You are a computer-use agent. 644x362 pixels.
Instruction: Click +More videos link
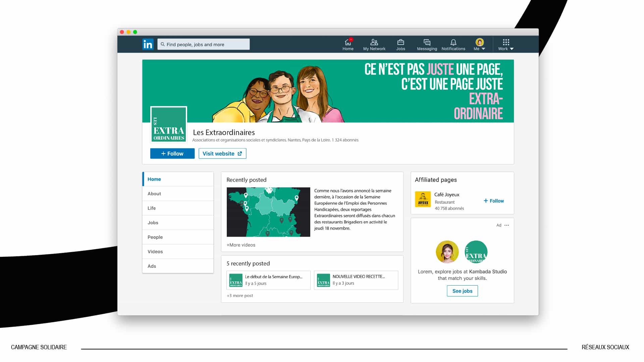click(241, 245)
